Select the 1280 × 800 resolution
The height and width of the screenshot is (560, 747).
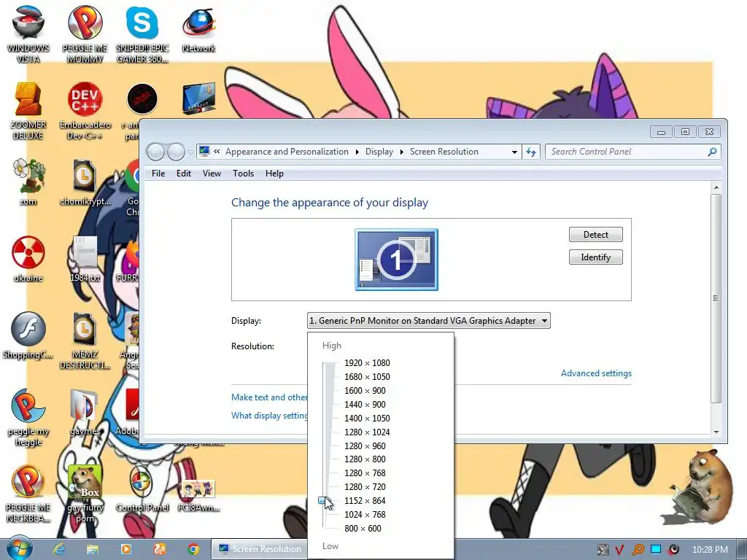(365, 459)
